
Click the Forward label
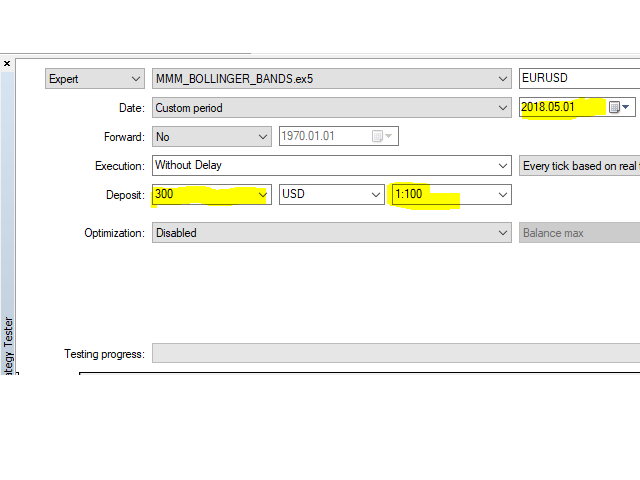[x=124, y=137]
